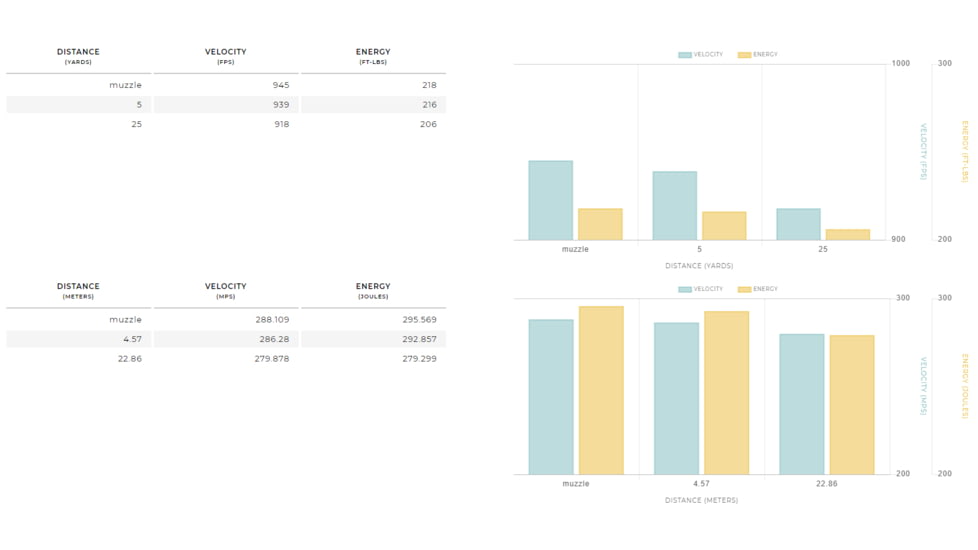Viewport: 978px width, 550px height.
Task: Click the energy bar at 22.86 meters
Action: click(852, 405)
